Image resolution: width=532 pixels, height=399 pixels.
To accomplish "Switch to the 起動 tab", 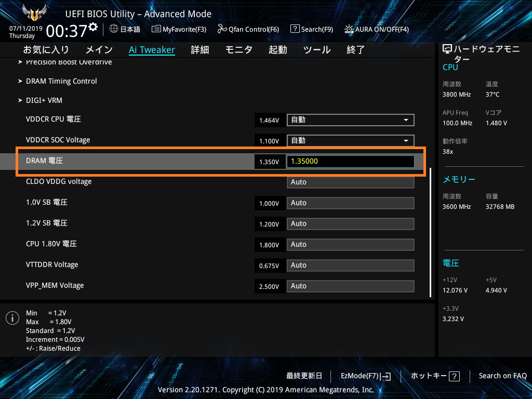I will click(278, 50).
